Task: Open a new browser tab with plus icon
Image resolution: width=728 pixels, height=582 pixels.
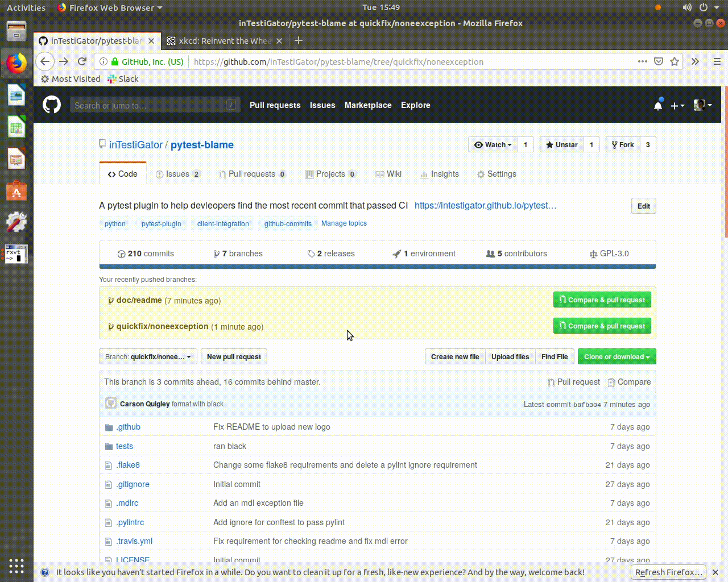Action: point(299,40)
